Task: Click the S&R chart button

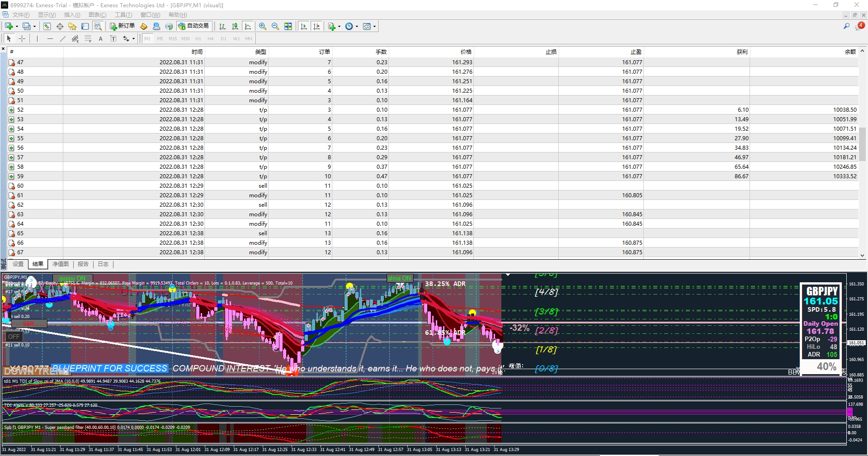Action: (x=28, y=324)
